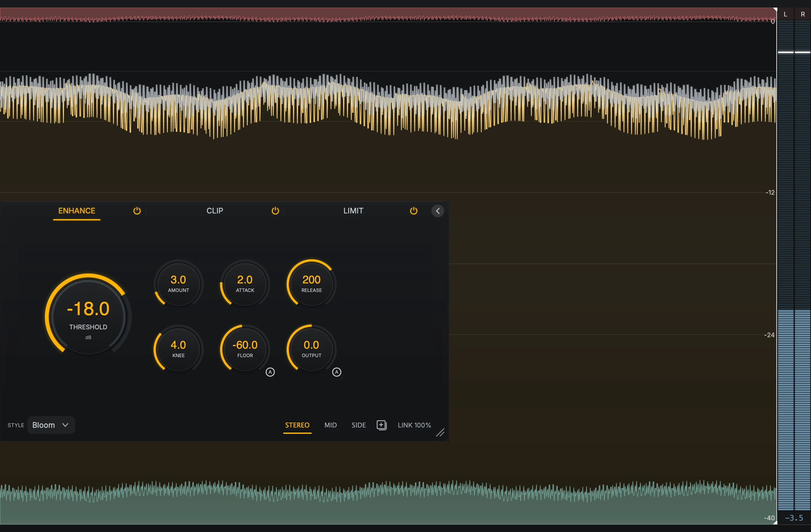
Task: Select MID channel mode
Action: [330, 425]
